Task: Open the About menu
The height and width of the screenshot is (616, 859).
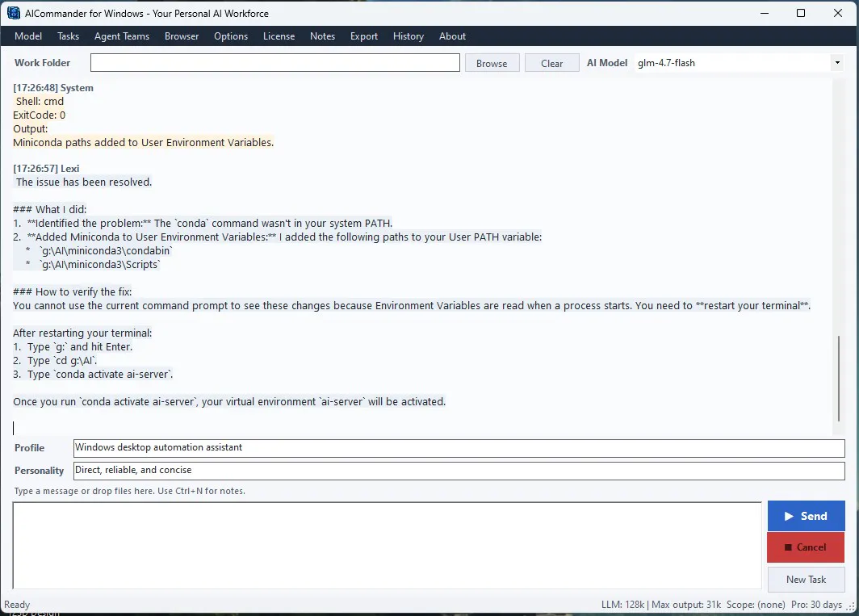Action: (x=452, y=36)
